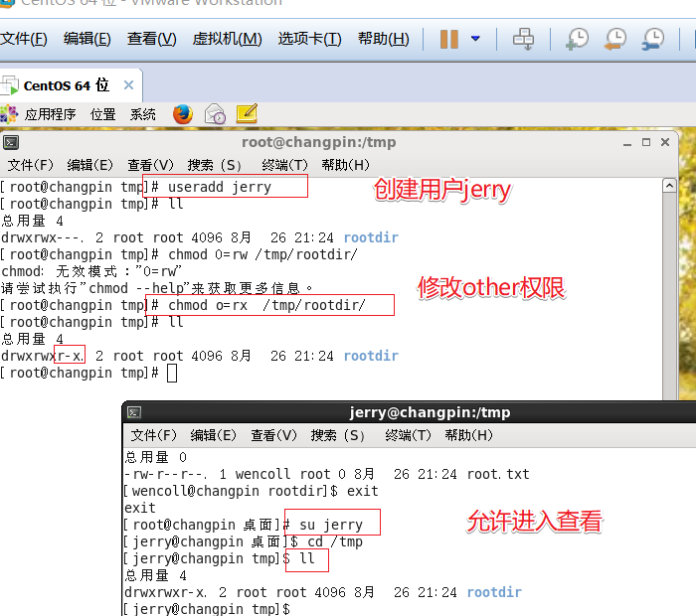Image resolution: width=696 pixels, height=616 pixels.
Task: Click root terminal cursor prompt line
Action: [x=88, y=373]
